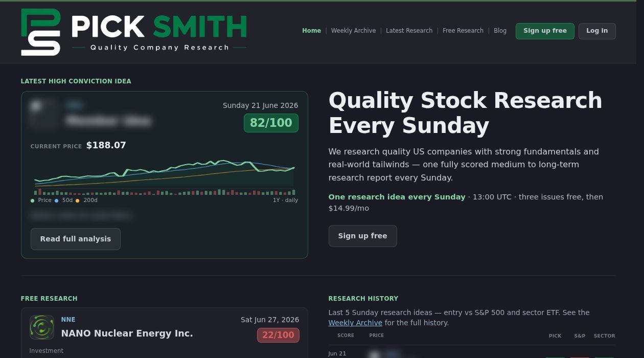Open the Weekly Archive nav item

353,31
